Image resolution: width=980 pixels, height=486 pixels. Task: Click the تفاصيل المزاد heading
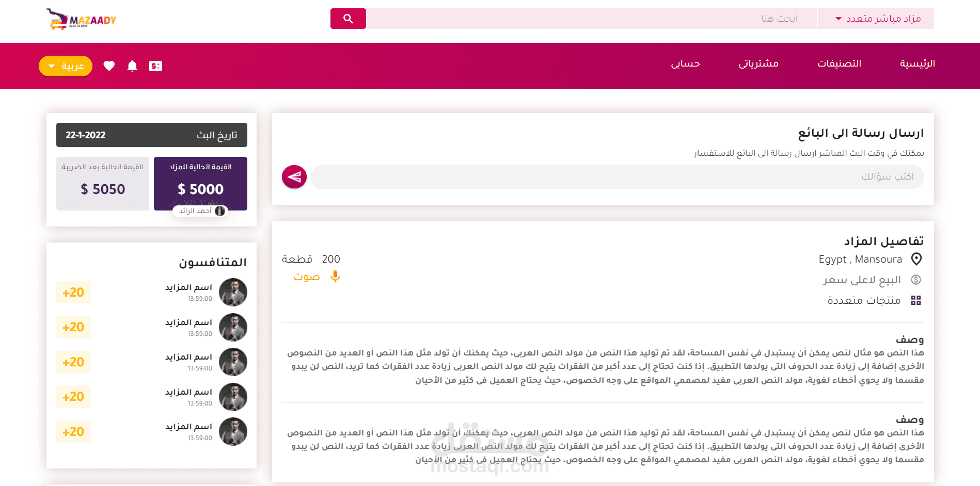point(884,241)
